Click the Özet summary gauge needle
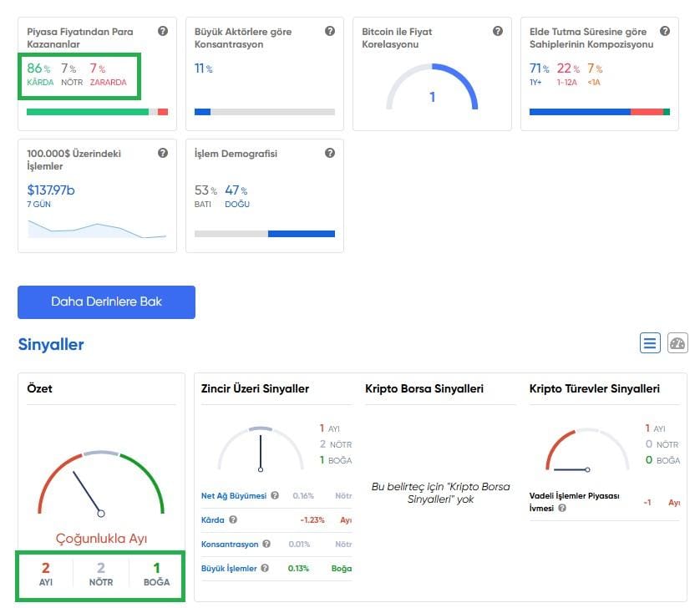 pyautogui.click(x=87, y=493)
